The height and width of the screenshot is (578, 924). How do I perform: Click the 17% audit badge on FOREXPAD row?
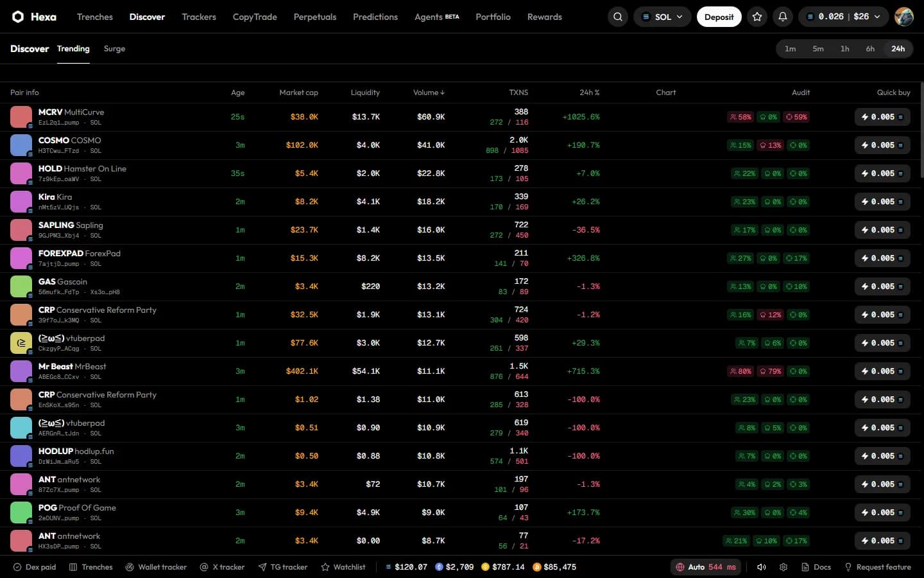(796, 258)
